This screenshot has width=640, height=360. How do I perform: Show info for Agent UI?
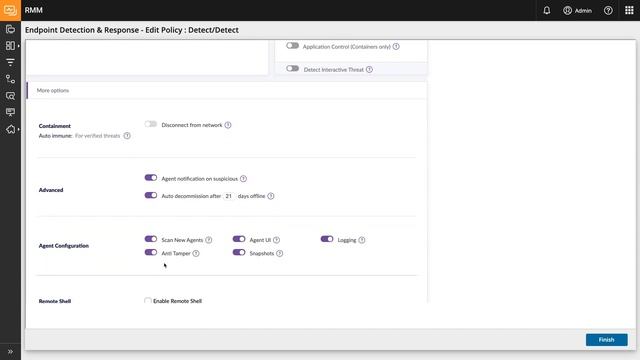[x=276, y=240]
